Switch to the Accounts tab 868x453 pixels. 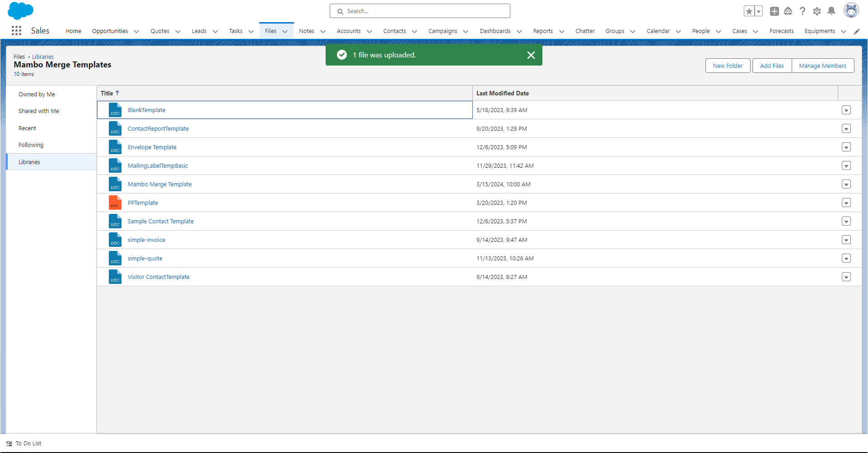pos(348,31)
